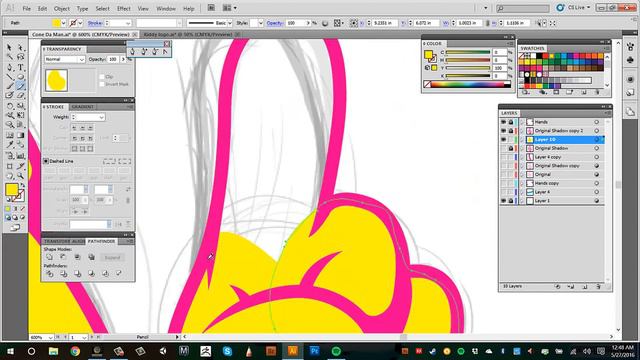Open Google Chrome from the taskbar

coord(75,351)
